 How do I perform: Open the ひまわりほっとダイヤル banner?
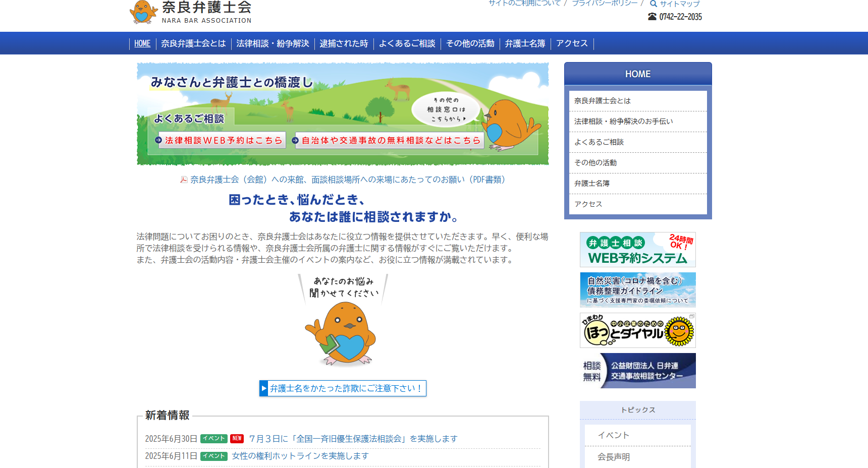click(x=638, y=330)
